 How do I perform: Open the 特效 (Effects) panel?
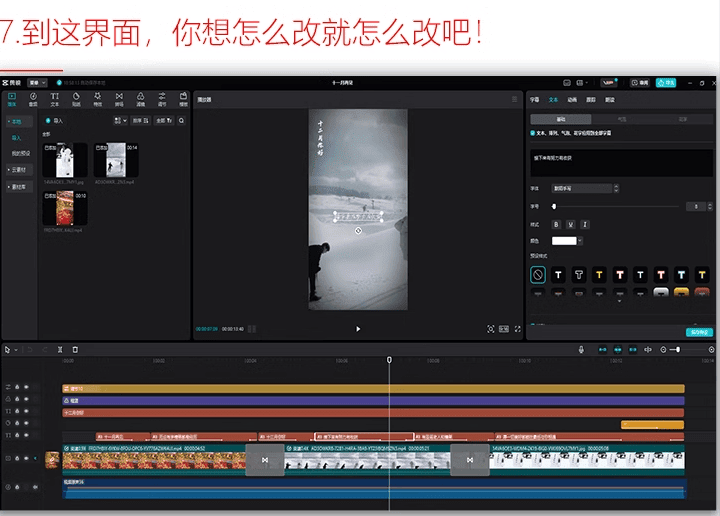[x=98, y=99]
